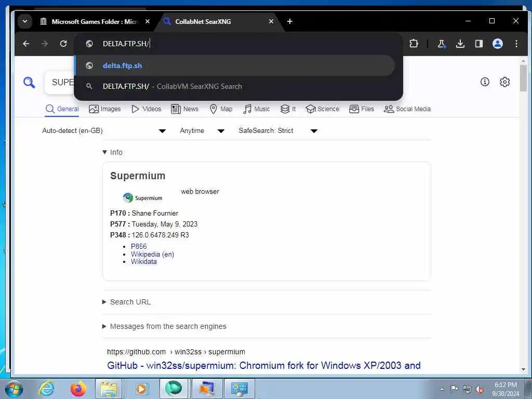The width and height of the screenshot is (532, 399).
Task: Select the Videos search category
Action: pyautogui.click(x=146, y=109)
